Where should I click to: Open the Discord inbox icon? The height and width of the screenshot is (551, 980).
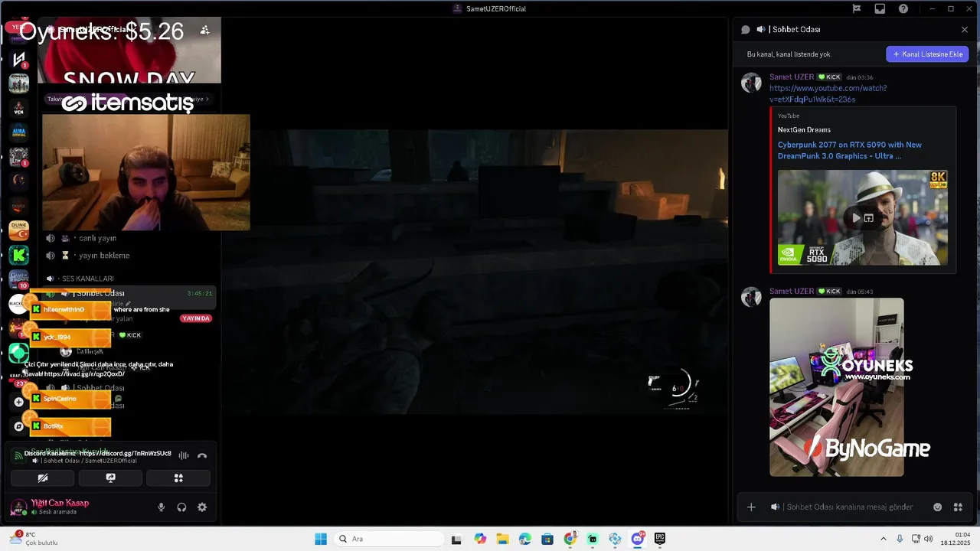pos(880,8)
